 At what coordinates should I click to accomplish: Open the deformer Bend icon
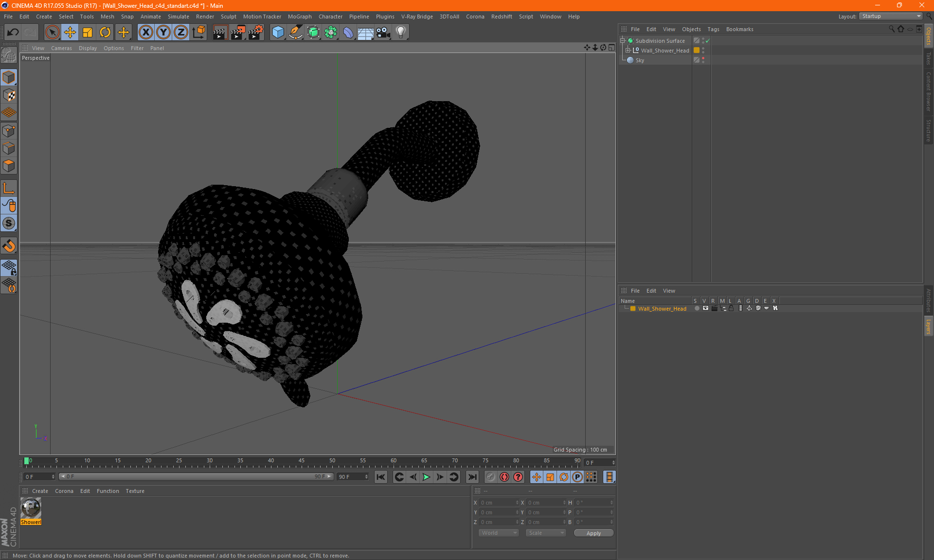[348, 32]
